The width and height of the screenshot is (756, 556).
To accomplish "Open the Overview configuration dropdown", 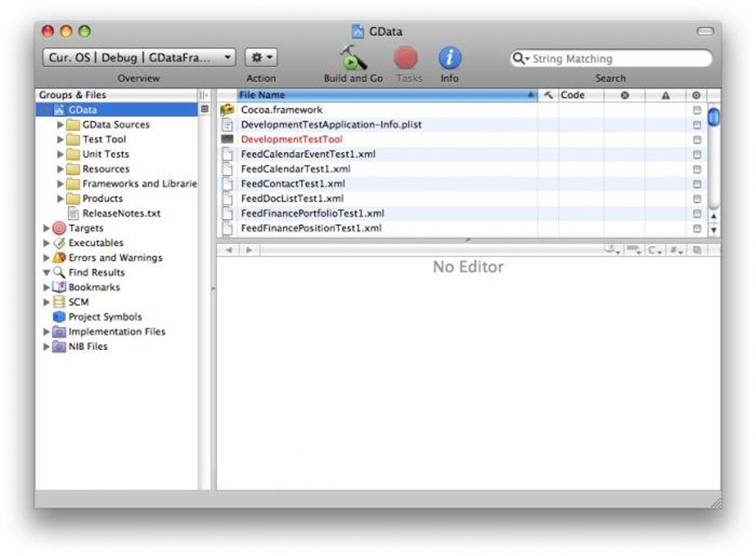I will click(139, 57).
